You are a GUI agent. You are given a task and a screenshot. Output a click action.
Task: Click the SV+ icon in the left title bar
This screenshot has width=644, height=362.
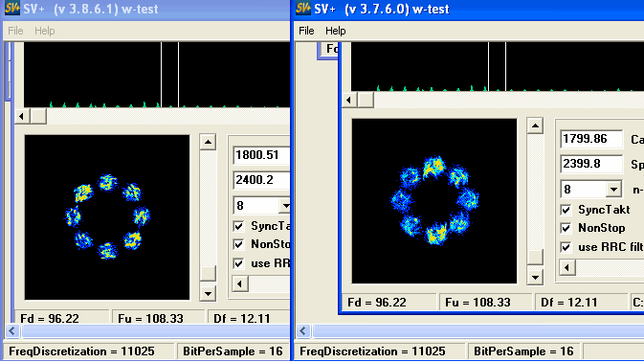[x=11, y=9]
